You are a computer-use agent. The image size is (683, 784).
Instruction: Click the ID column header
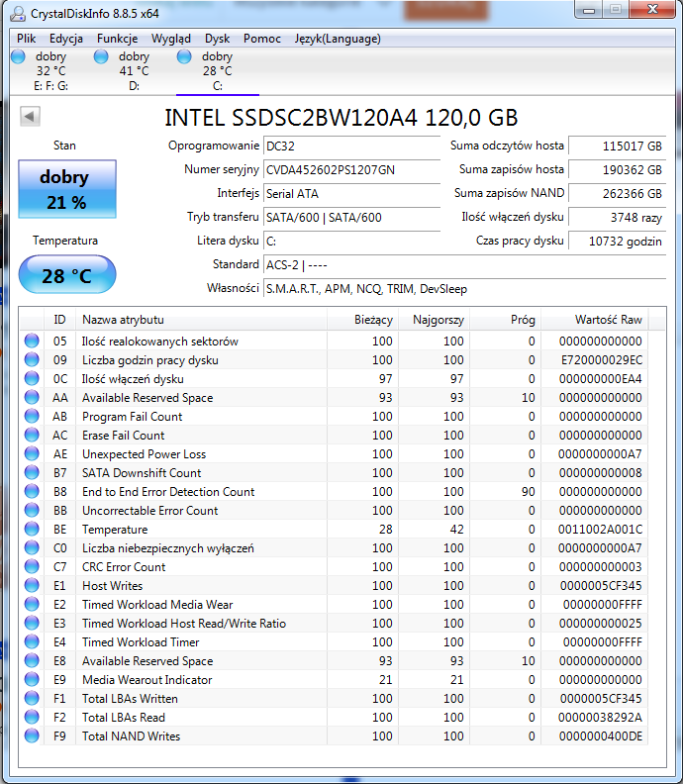point(59,320)
